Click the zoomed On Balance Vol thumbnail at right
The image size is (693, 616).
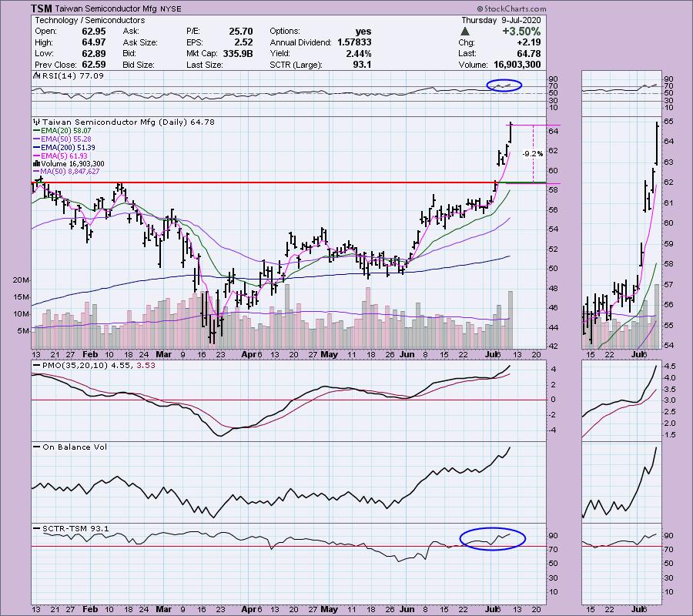(x=621, y=482)
